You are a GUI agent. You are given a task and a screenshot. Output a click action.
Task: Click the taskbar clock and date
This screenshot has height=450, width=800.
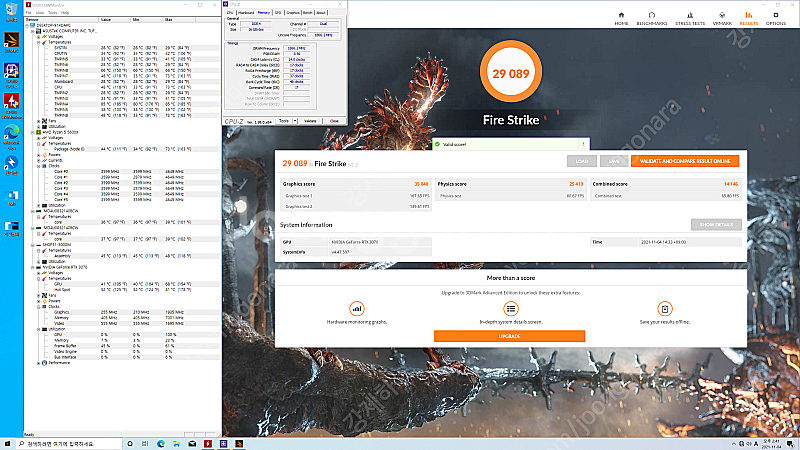[x=771, y=444]
